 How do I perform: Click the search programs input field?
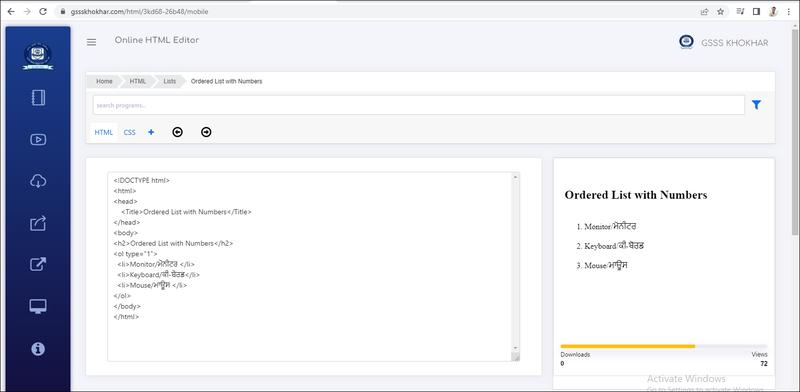[418, 105]
